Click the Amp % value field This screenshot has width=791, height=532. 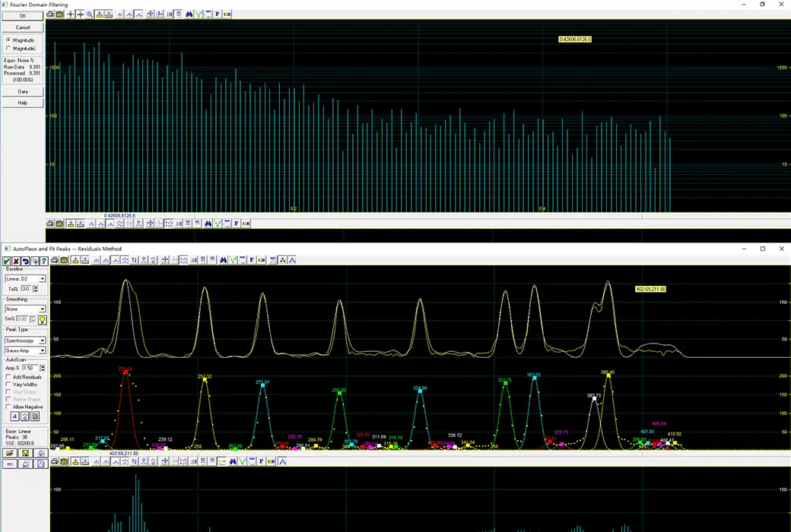[30, 368]
